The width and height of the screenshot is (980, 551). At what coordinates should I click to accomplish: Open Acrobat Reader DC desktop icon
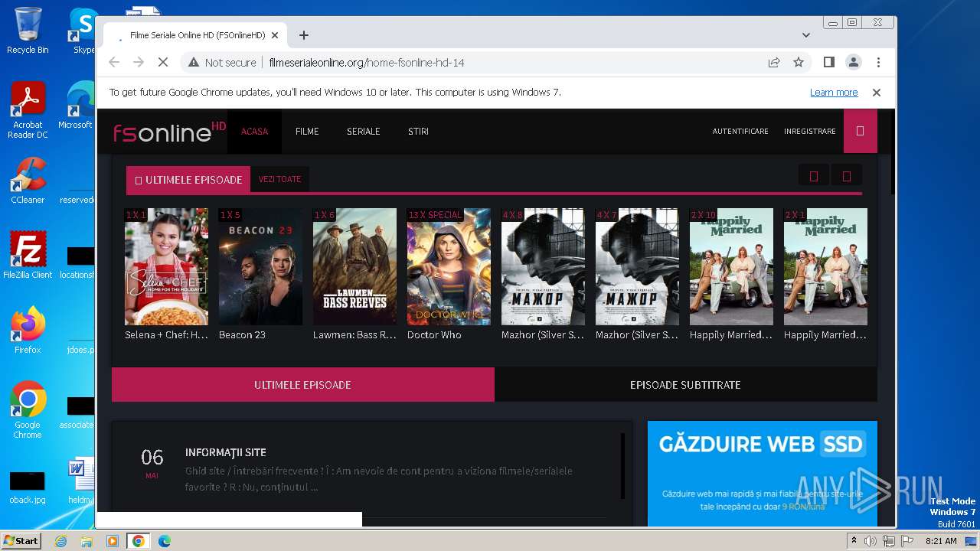[28, 111]
